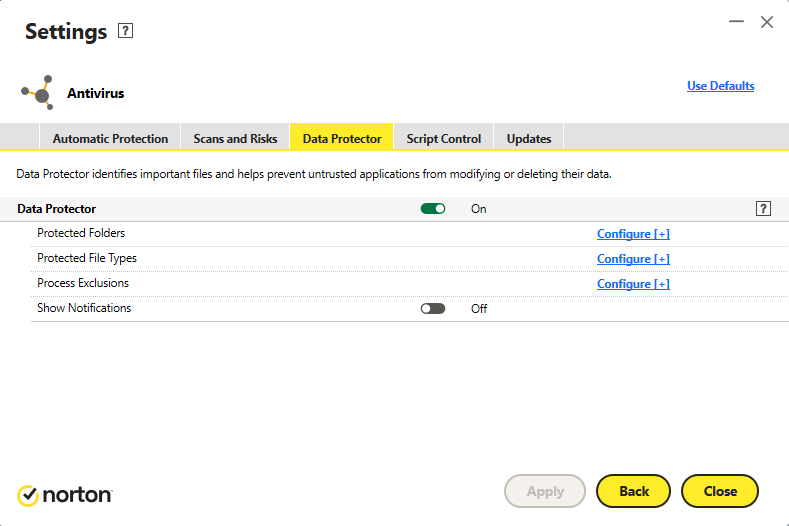Minimize the Settings window

point(736,22)
